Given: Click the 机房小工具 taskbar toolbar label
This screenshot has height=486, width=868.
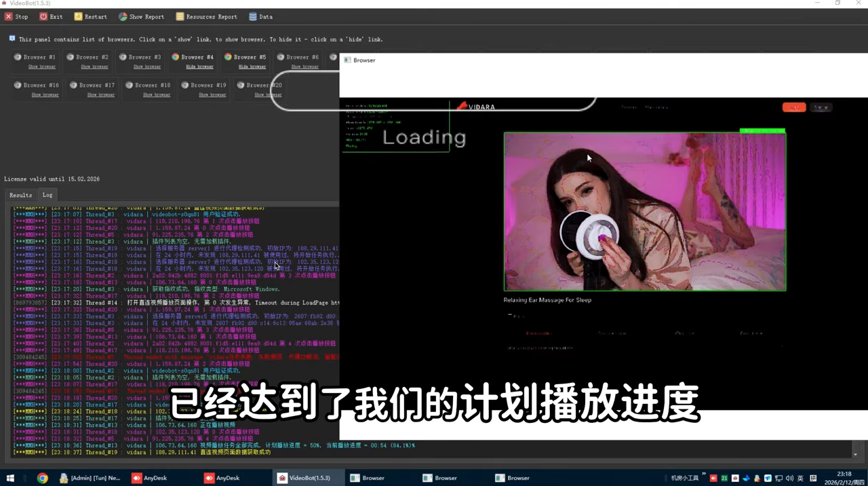Looking at the screenshot, I should click(x=684, y=479).
